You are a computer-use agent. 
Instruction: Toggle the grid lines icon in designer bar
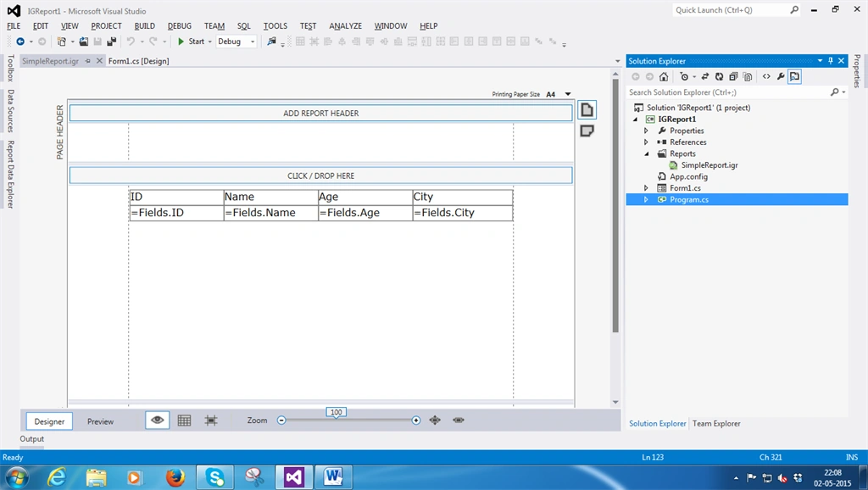tap(184, 420)
